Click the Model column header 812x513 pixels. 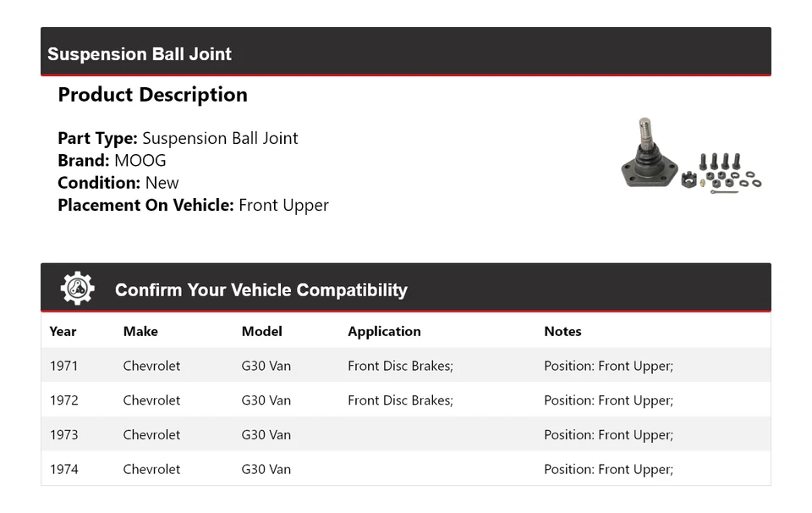[261, 331]
